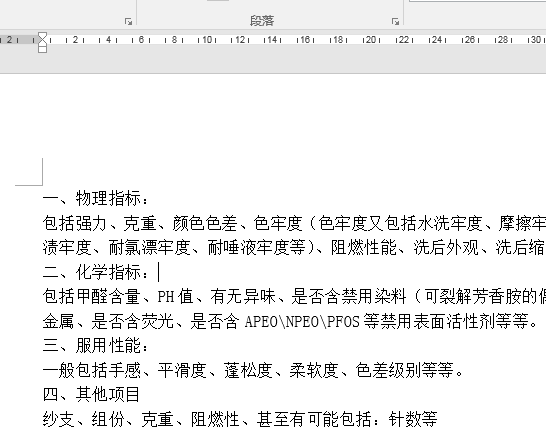Open the font group dialog launcher

128,22
